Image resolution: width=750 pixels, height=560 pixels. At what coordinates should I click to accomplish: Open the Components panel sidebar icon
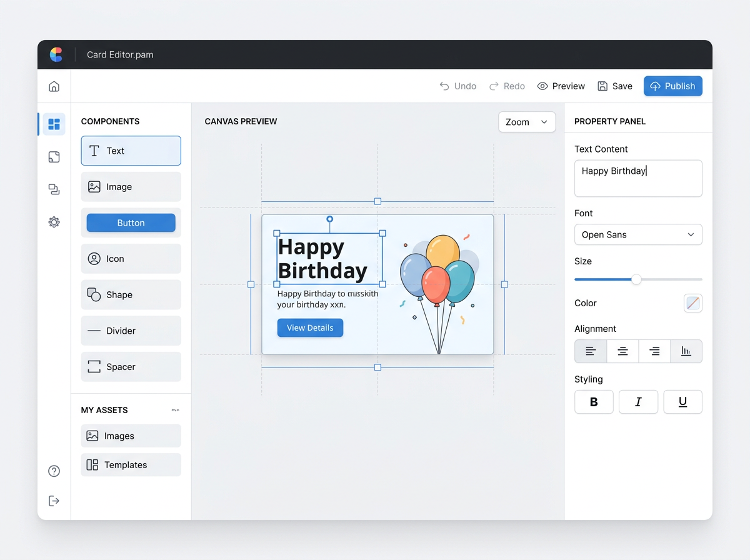(54, 124)
